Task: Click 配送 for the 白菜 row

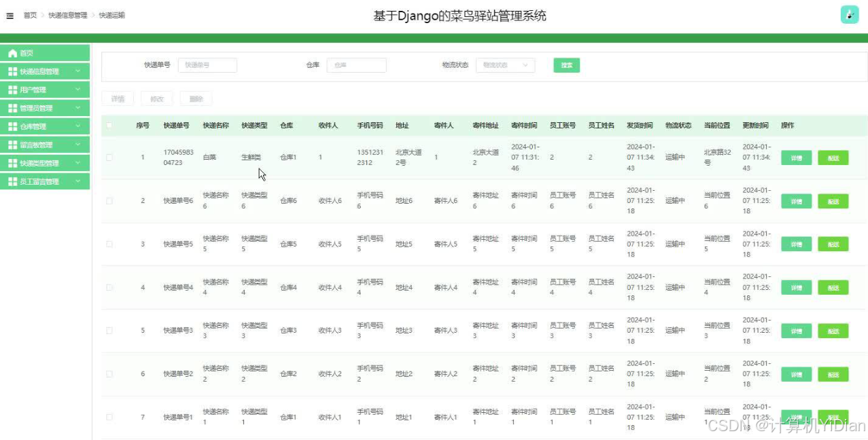Action: pos(833,158)
